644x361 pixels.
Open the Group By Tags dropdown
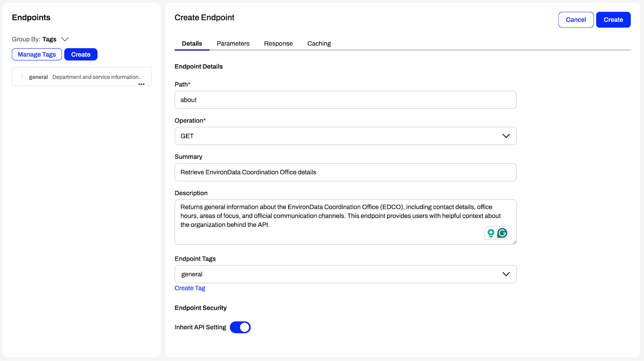click(64, 39)
